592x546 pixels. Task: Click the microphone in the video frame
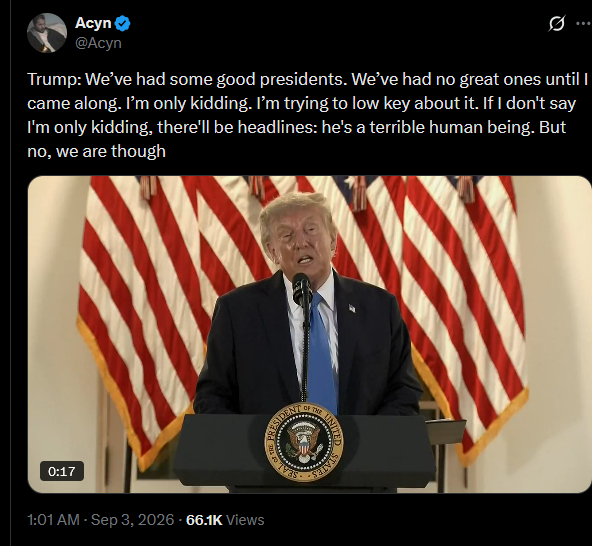(302, 289)
